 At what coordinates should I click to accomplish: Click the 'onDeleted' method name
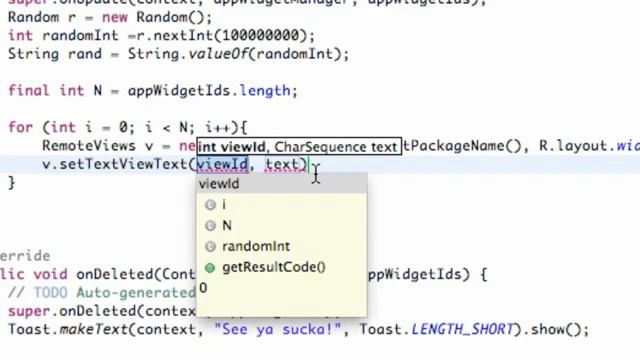[114, 274]
